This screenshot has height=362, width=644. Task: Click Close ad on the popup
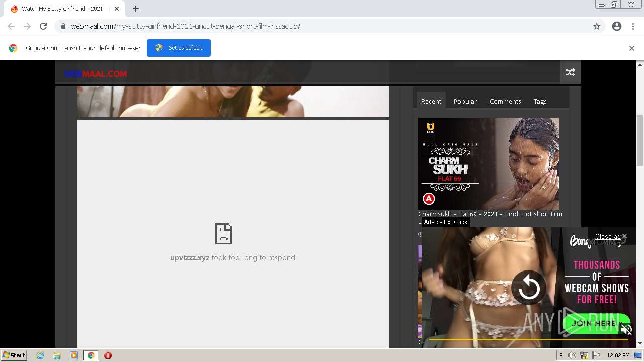[611, 237]
